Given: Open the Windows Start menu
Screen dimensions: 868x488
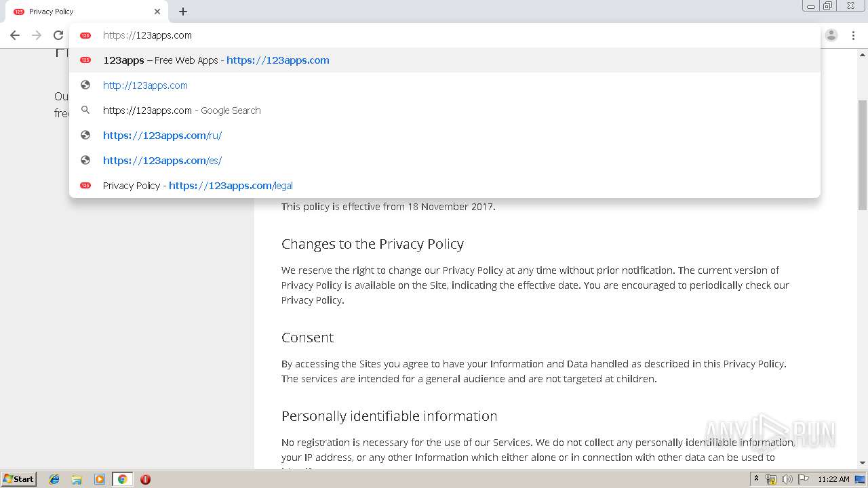Looking at the screenshot, I should tap(18, 479).
